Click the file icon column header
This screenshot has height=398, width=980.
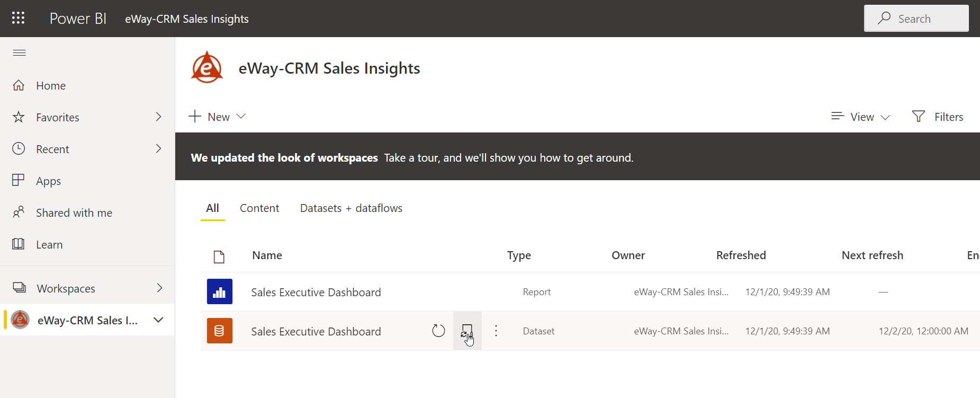[219, 257]
